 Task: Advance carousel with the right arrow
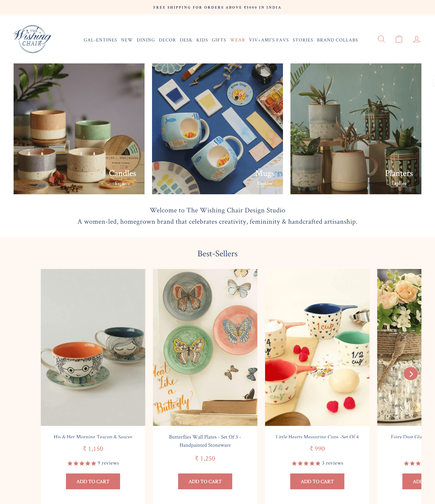(410, 374)
